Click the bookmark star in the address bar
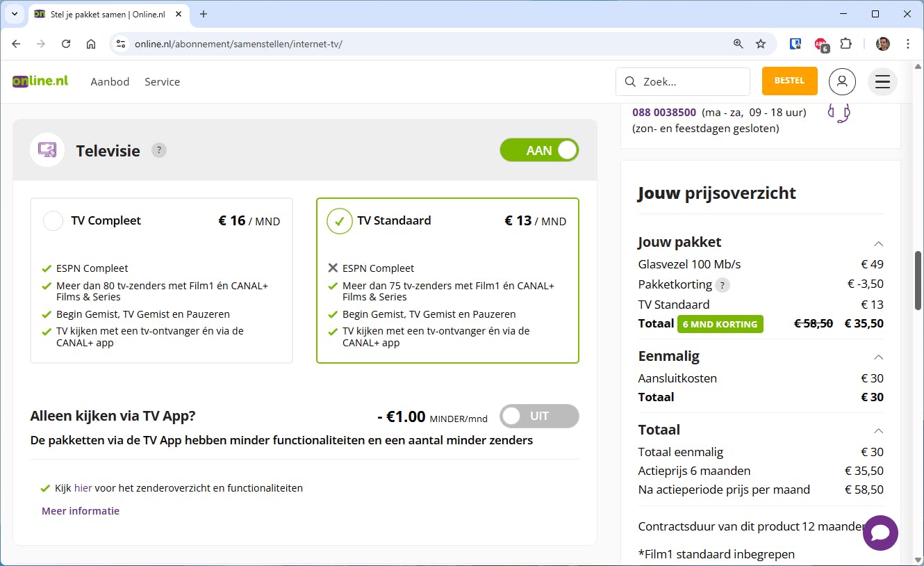Screen dimensions: 924x566 coord(761,43)
